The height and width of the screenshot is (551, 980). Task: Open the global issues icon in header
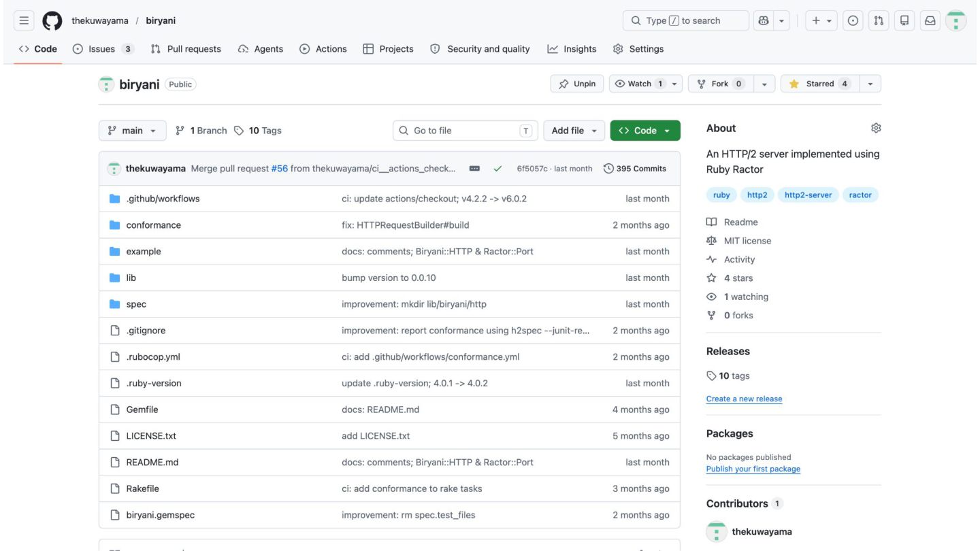click(852, 20)
